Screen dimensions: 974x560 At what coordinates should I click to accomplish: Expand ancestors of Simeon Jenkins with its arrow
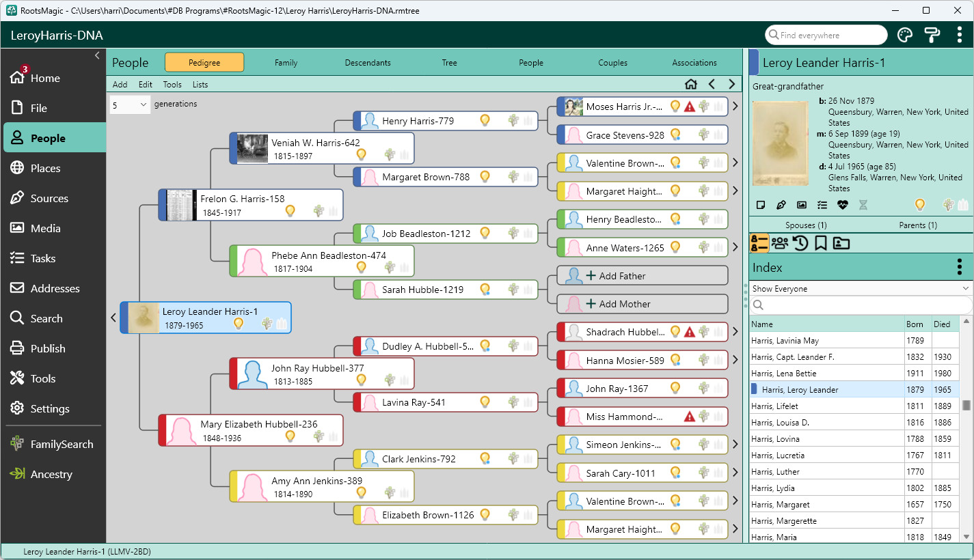(735, 445)
